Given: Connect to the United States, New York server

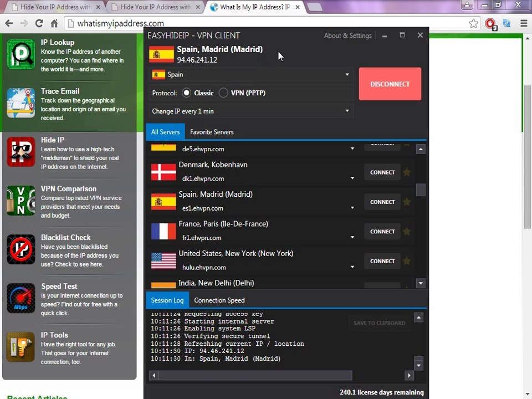Looking at the screenshot, I should (382, 261).
